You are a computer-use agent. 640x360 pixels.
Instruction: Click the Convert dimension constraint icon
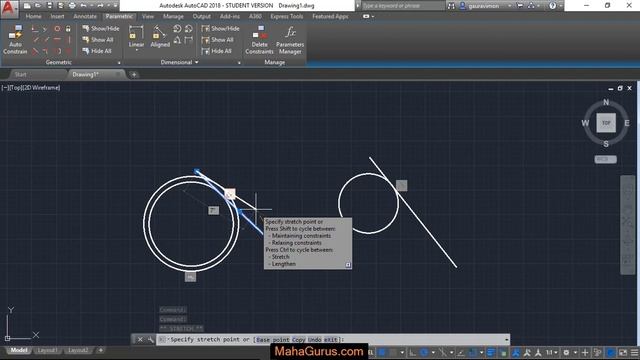[x=188, y=40]
